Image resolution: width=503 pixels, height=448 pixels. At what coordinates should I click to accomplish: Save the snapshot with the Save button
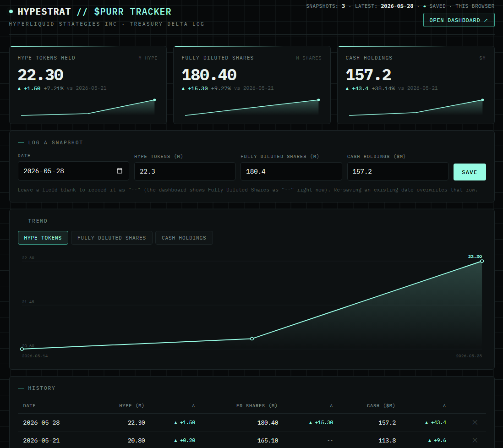coord(469,172)
